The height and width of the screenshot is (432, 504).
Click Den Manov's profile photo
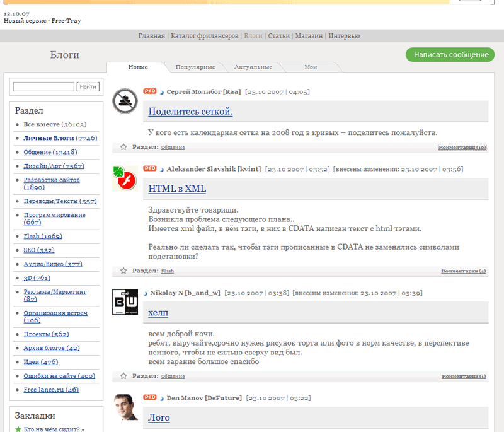point(125,407)
